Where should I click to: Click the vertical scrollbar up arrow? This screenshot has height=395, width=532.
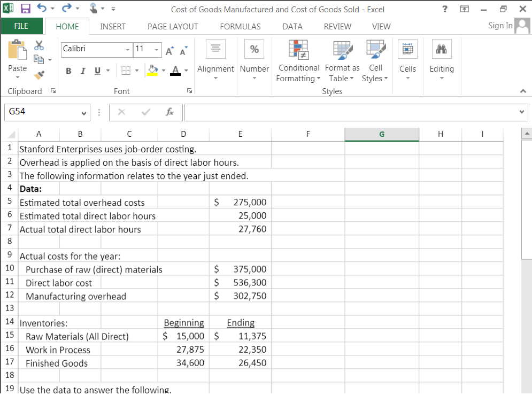pyautogui.click(x=527, y=134)
